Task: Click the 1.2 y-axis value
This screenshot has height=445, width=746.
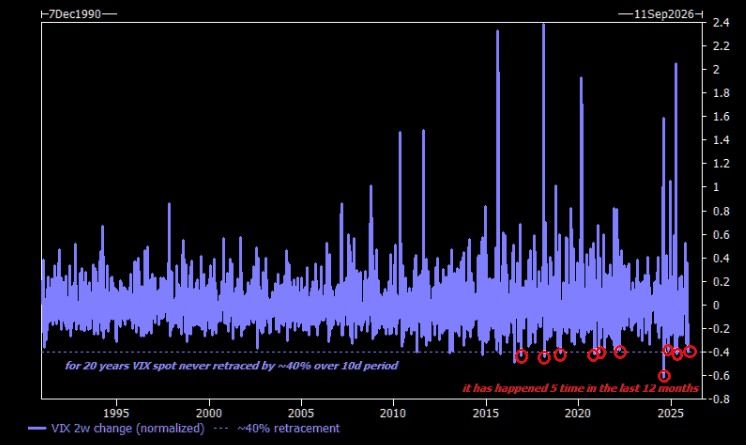Action: (721, 164)
